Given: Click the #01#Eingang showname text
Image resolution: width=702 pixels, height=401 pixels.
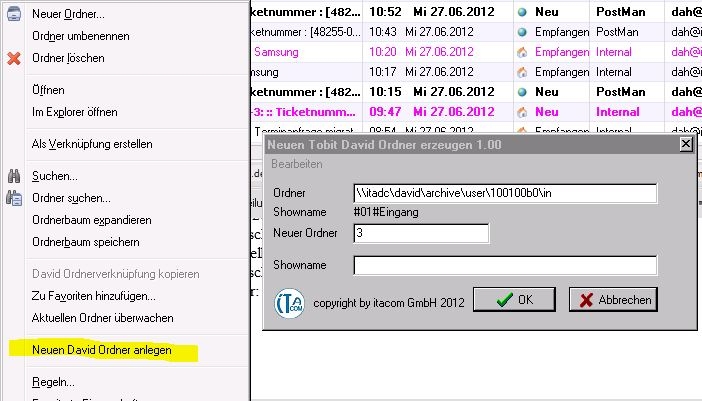Looking at the screenshot, I should tap(386, 212).
